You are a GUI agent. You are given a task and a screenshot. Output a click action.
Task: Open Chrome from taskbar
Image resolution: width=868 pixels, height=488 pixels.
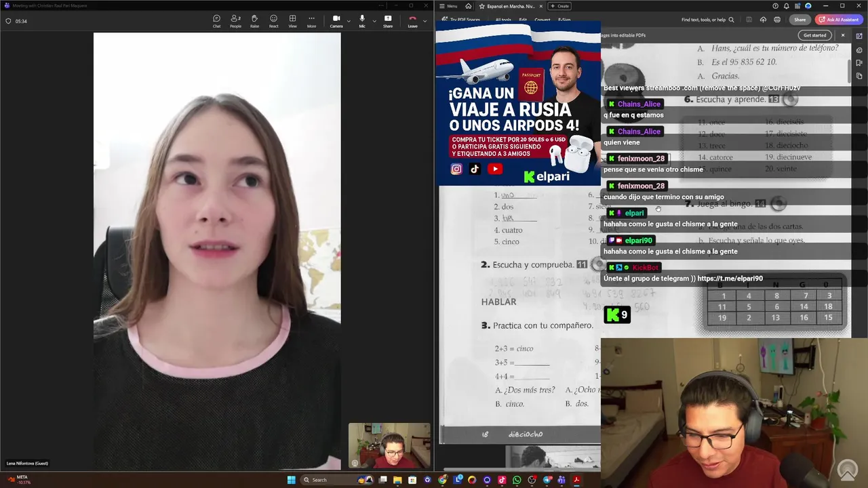tap(443, 480)
